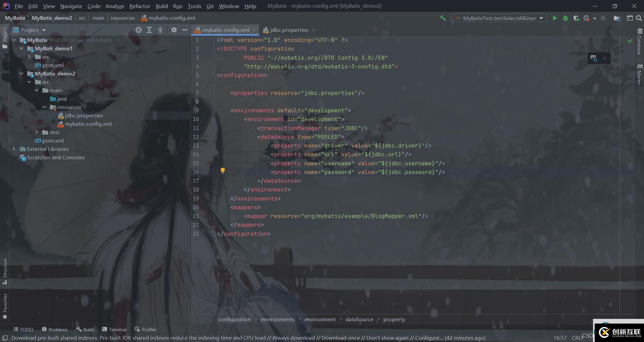Collapse the main folder

pyautogui.click(x=37, y=90)
